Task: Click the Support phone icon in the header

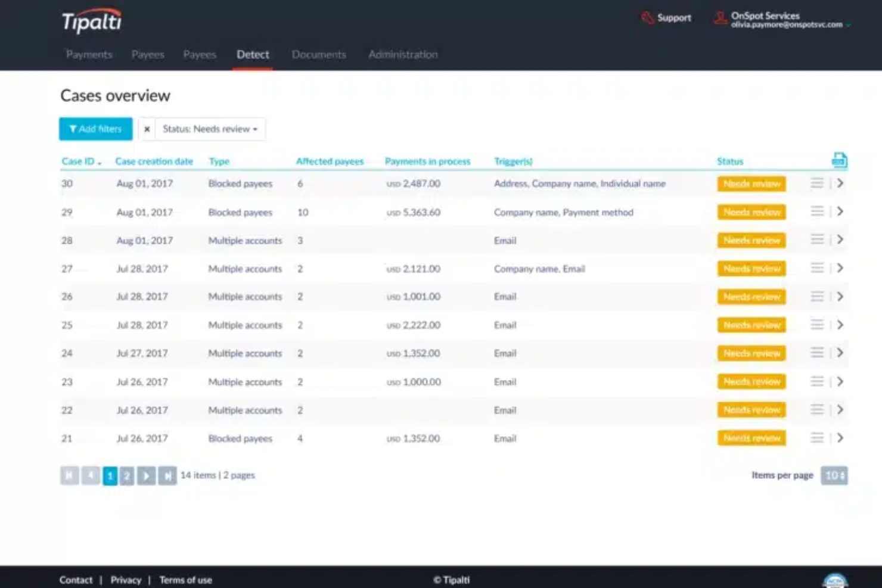Action: [x=648, y=18]
